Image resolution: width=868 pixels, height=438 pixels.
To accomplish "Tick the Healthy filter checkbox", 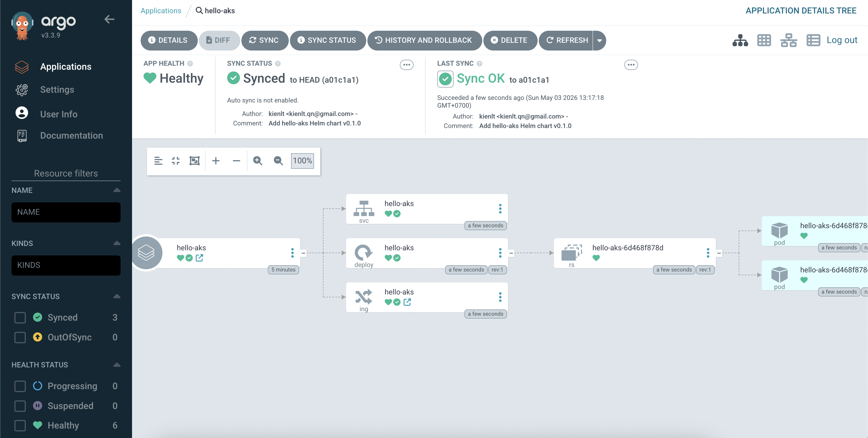I will [x=20, y=426].
